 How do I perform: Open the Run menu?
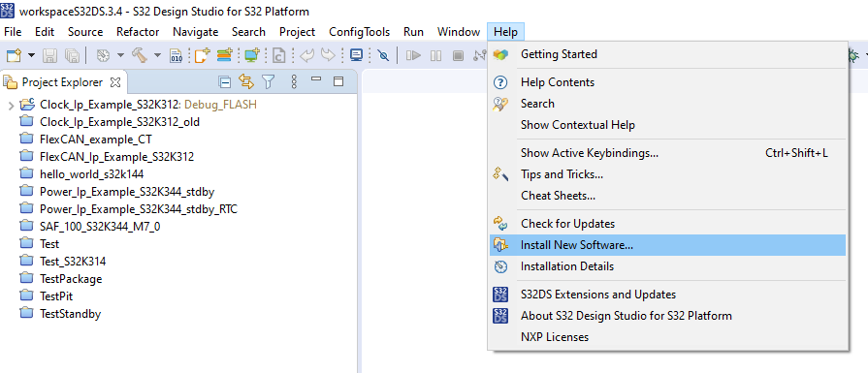click(x=413, y=32)
